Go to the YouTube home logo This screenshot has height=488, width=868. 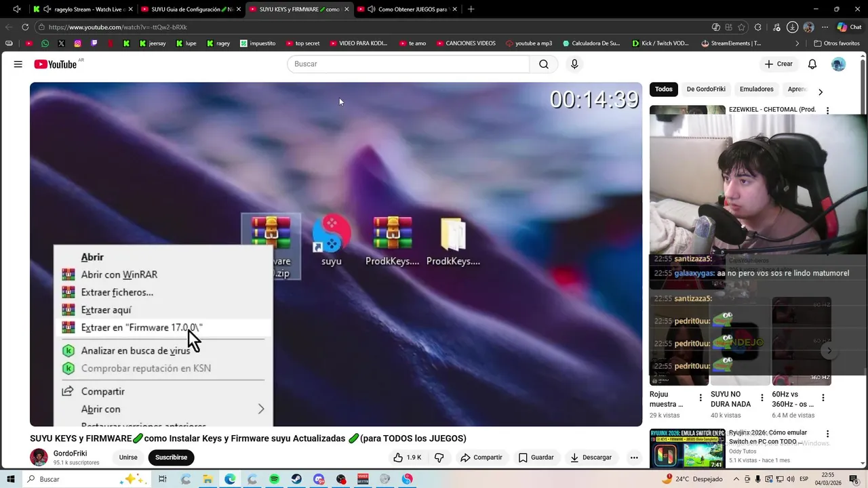[x=55, y=64]
